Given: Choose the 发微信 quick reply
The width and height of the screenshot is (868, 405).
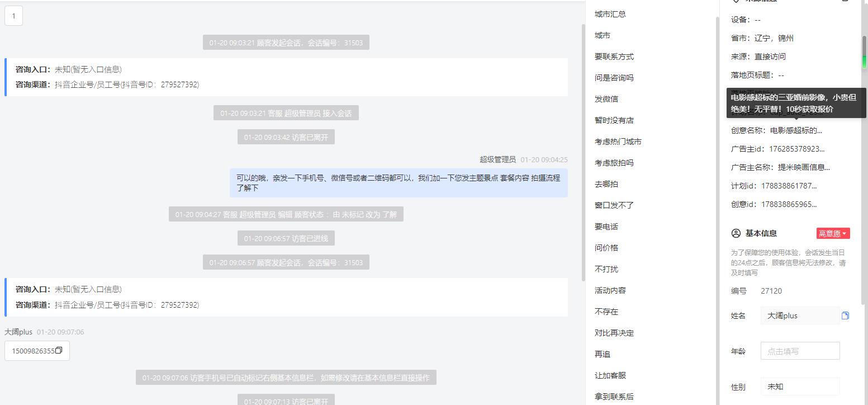Looking at the screenshot, I should [606, 99].
